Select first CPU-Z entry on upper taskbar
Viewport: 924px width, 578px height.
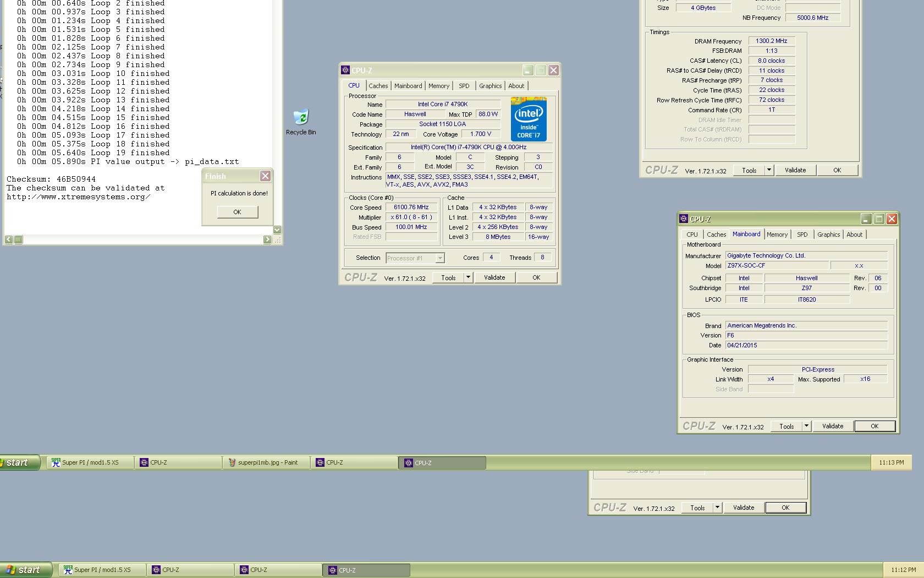[x=179, y=462]
